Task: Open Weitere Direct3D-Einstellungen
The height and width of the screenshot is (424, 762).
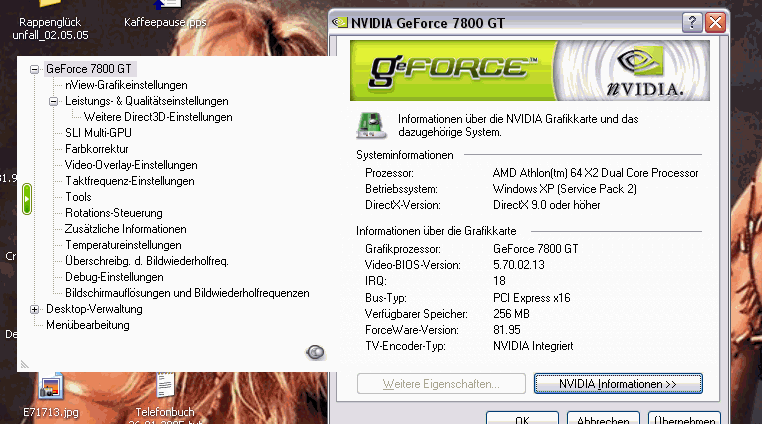Action: tap(158, 117)
